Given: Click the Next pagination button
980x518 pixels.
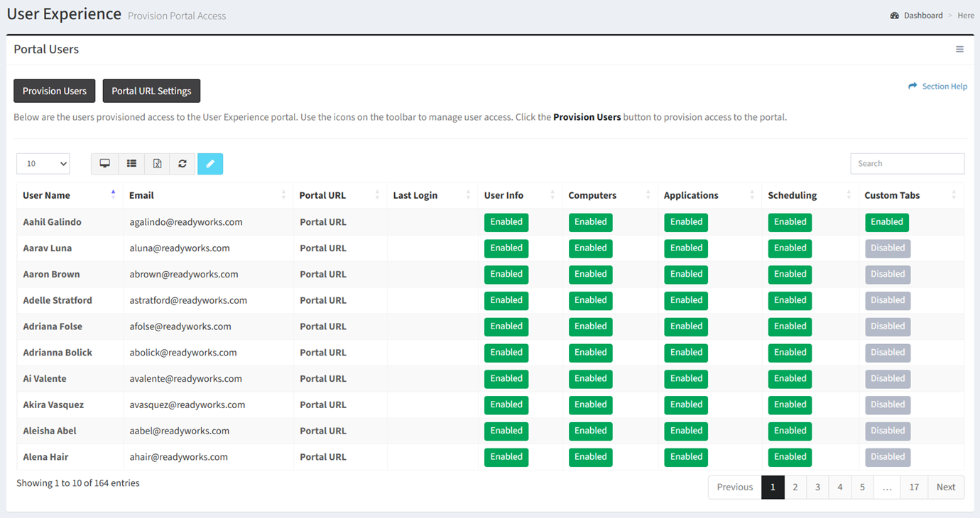Looking at the screenshot, I should [x=946, y=487].
